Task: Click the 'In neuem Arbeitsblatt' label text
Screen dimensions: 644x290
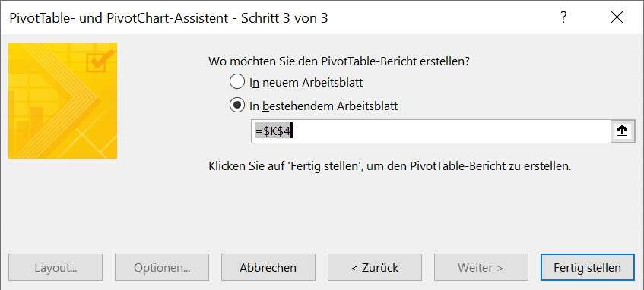Action: pos(306,82)
